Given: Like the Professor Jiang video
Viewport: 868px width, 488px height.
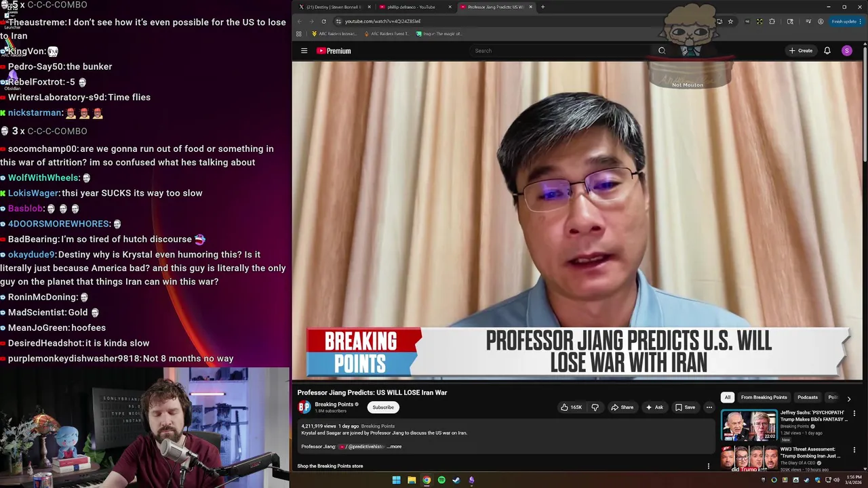Looking at the screenshot, I should (x=571, y=407).
